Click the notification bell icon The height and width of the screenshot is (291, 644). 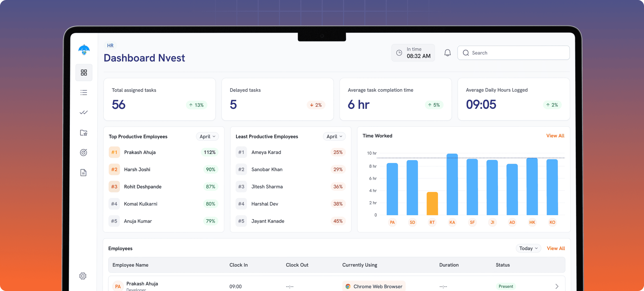(x=447, y=53)
